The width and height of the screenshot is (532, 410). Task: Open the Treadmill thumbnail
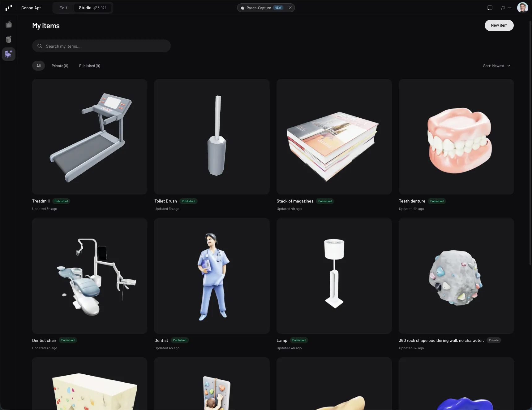pyautogui.click(x=90, y=137)
